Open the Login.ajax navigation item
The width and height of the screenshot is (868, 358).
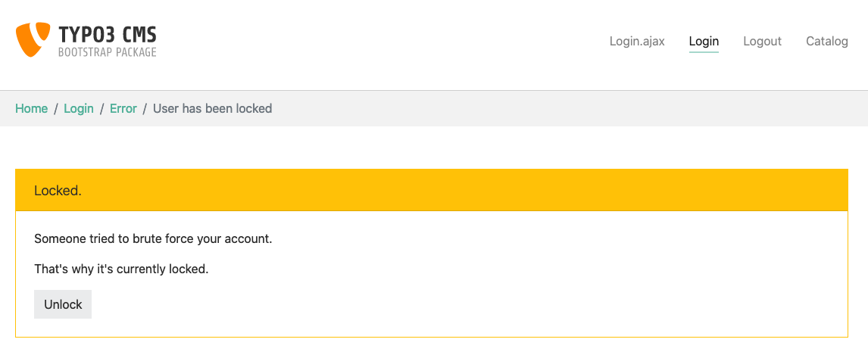(x=637, y=42)
